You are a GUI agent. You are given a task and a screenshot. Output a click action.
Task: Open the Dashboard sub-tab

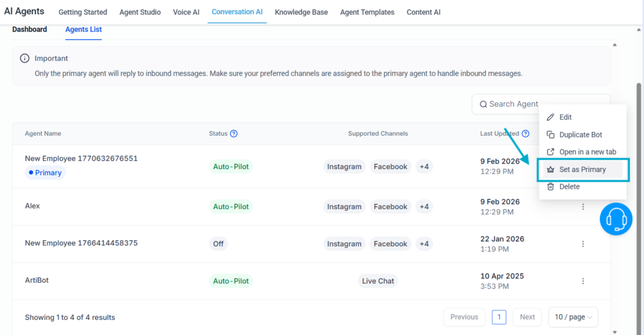(30, 30)
